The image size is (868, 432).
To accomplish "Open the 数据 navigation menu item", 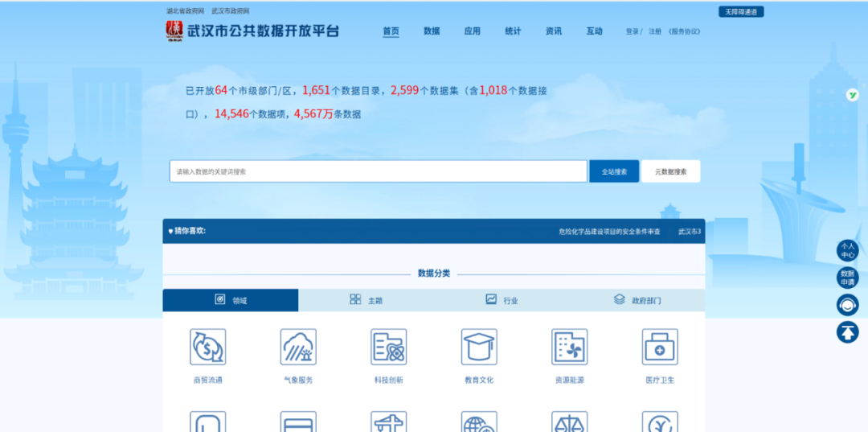I will point(432,31).
